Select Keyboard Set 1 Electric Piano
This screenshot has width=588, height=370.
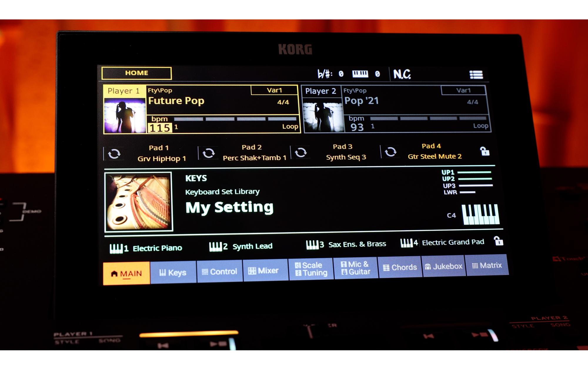tap(146, 248)
